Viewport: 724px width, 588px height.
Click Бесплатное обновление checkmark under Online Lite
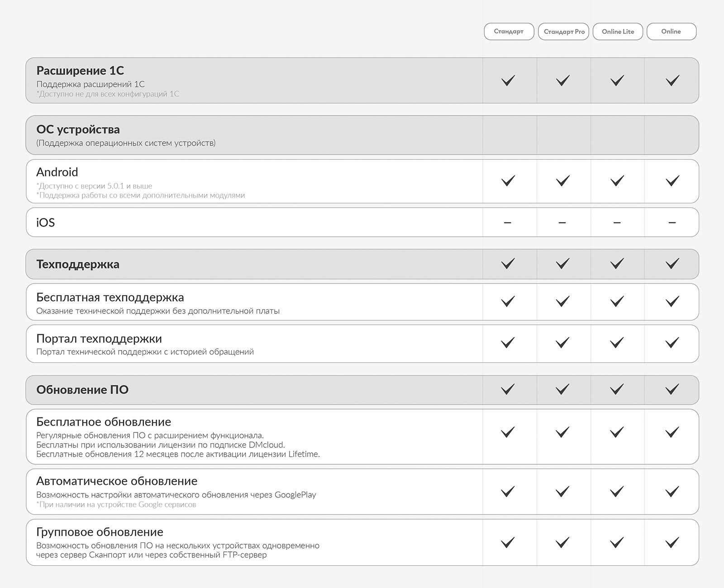[x=617, y=432]
